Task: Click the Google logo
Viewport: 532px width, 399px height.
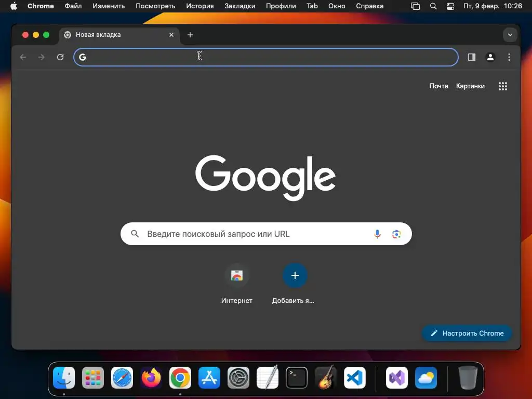Action: click(265, 178)
